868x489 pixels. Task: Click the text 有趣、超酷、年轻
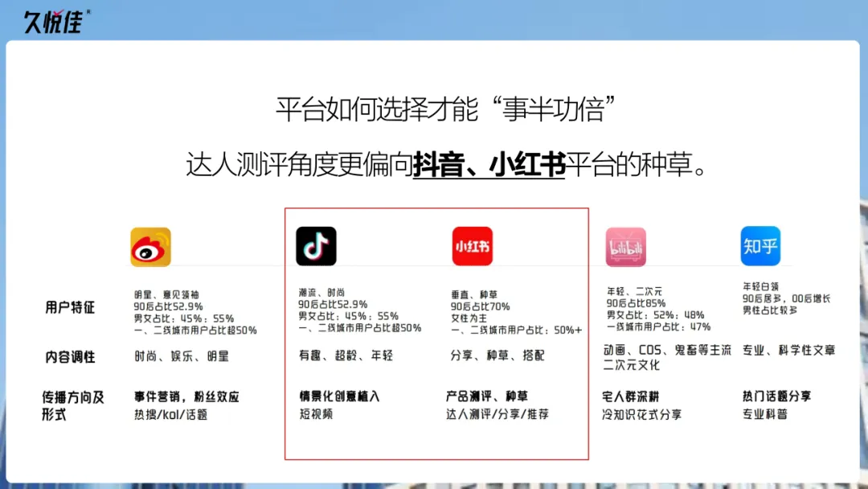346,355
